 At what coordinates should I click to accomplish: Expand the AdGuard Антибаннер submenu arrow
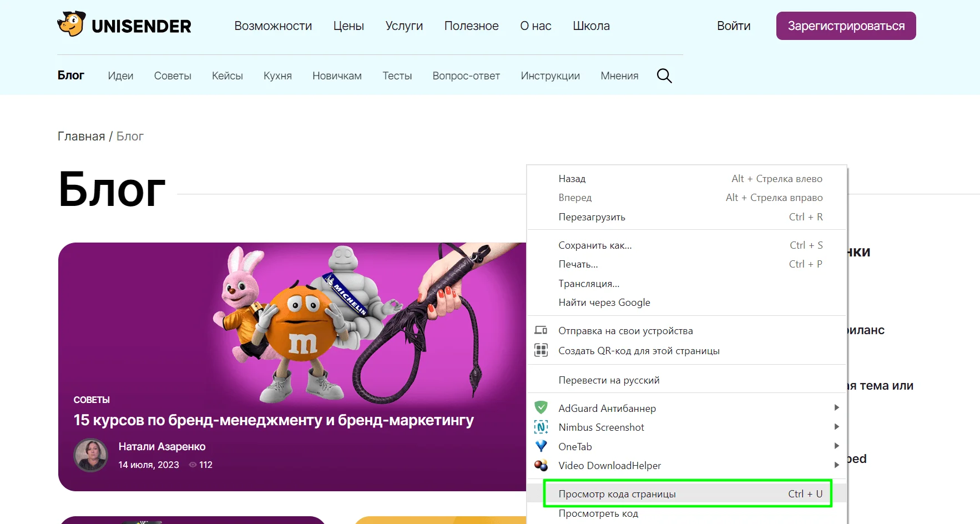836,408
